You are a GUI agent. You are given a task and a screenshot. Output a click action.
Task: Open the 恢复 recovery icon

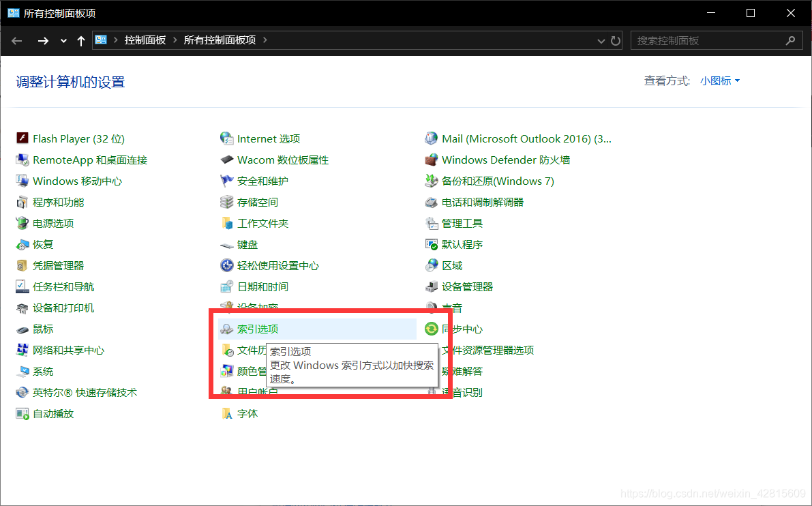pyautogui.click(x=22, y=244)
